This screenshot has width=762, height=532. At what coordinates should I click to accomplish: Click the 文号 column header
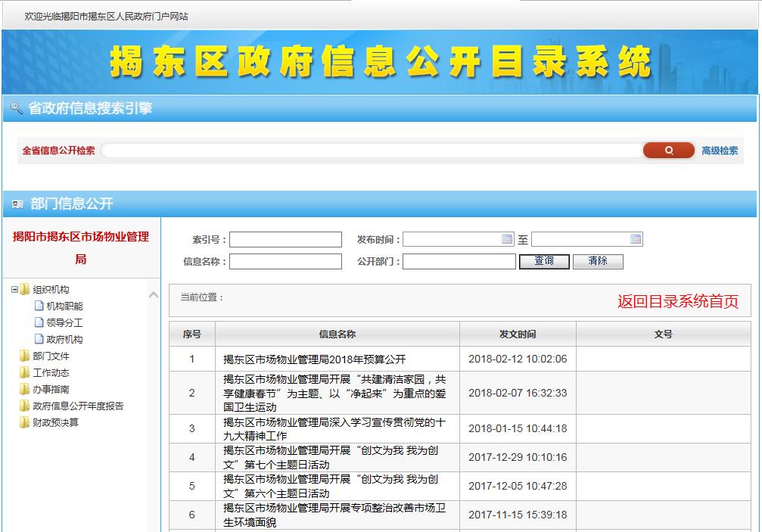pos(664,334)
